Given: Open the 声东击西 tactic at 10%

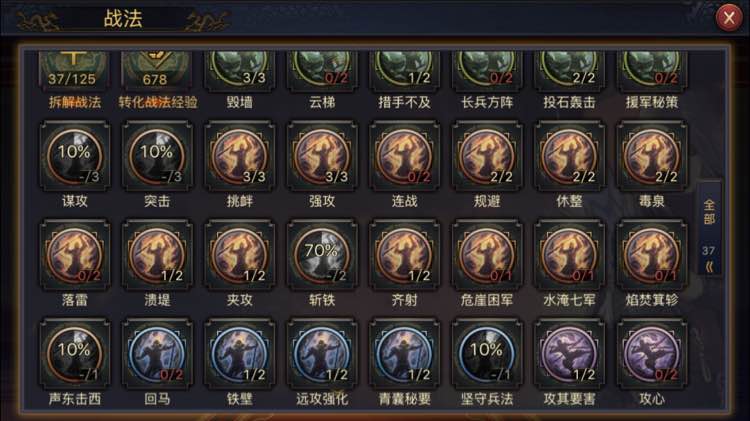Looking at the screenshot, I should (75, 355).
